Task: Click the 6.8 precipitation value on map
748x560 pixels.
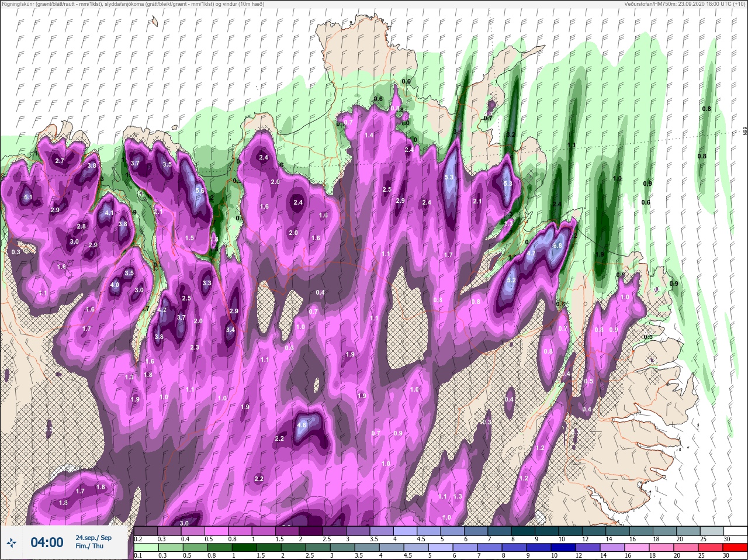Action: [x=557, y=246]
